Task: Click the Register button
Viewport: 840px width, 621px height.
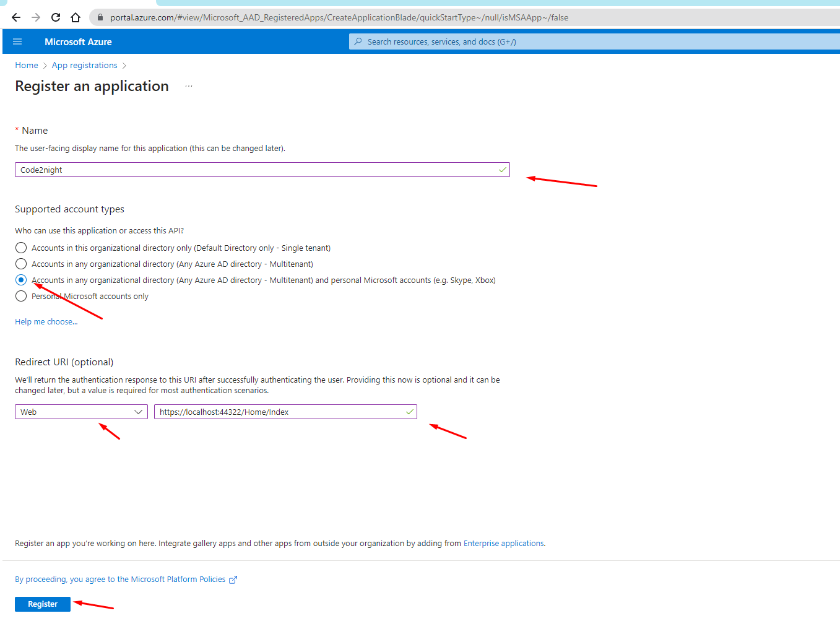Action: pyautogui.click(x=43, y=604)
